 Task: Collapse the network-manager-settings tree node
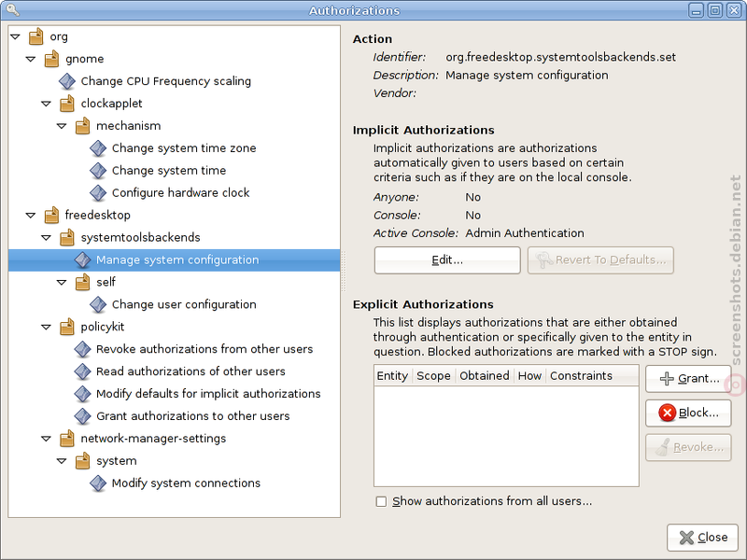coord(46,439)
